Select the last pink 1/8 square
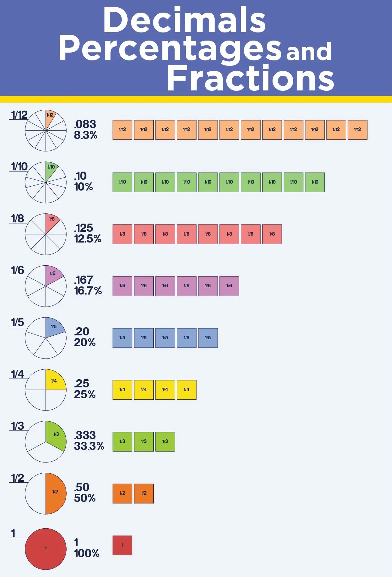The width and height of the screenshot is (392, 577). pos(272,234)
